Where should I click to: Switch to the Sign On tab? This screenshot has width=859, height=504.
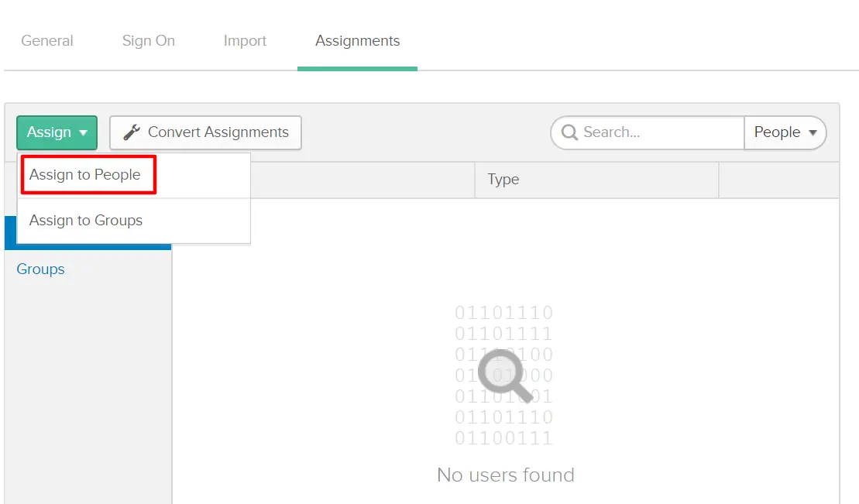click(x=148, y=40)
